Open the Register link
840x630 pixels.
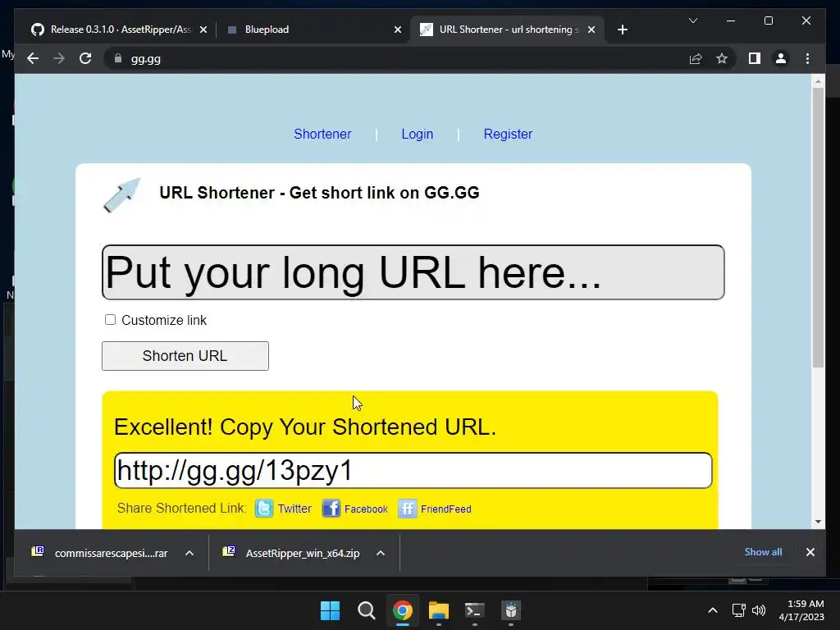508,134
